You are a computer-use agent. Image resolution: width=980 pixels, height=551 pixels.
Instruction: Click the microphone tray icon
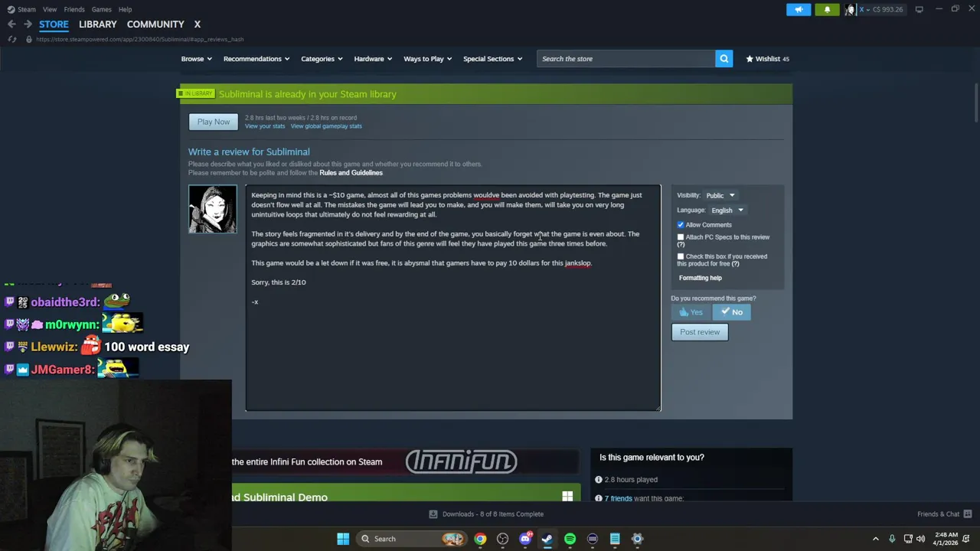[892, 539]
